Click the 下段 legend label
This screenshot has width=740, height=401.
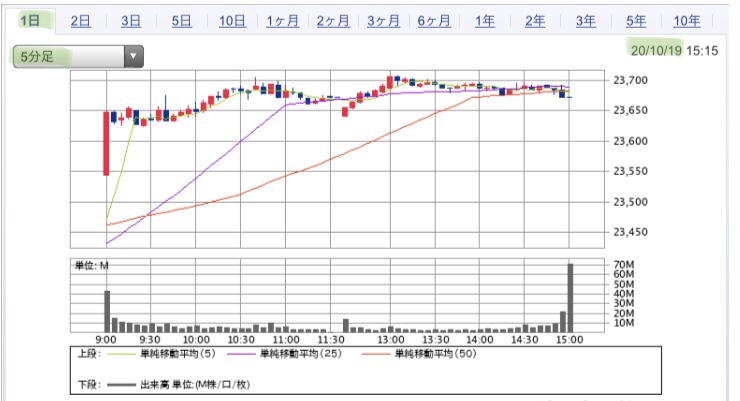[x=89, y=385]
